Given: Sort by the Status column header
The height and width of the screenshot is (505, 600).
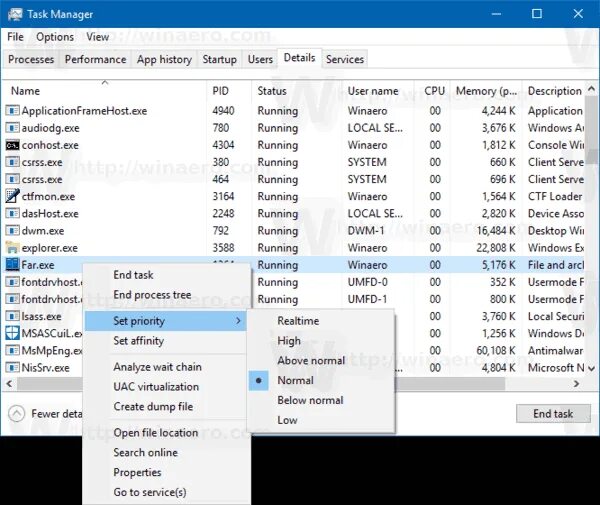Looking at the screenshot, I should [x=297, y=91].
